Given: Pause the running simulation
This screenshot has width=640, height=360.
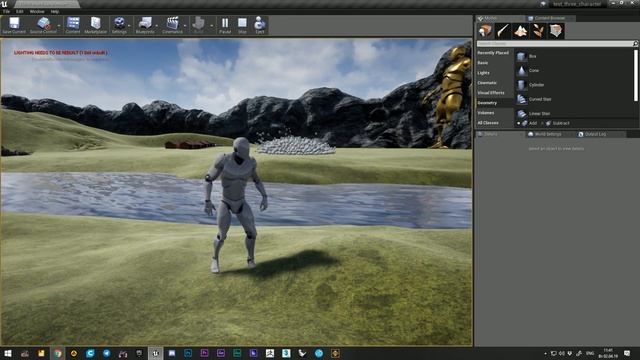Looking at the screenshot, I should tap(225, 25).
